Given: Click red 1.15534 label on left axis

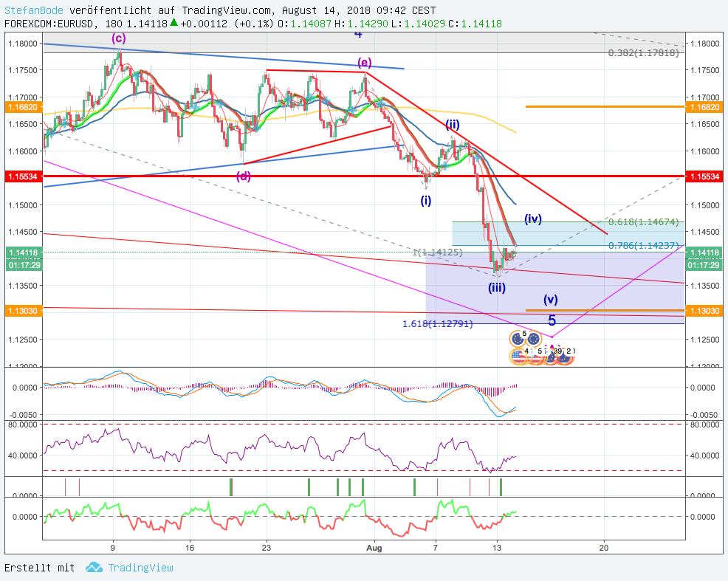Looking at the screenshot, I should (23, 176).
